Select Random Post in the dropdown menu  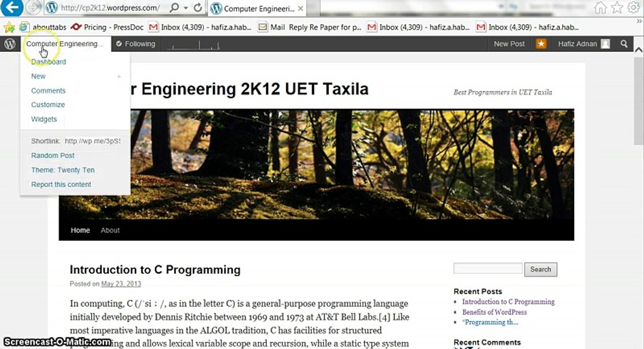tap(53, 156)
